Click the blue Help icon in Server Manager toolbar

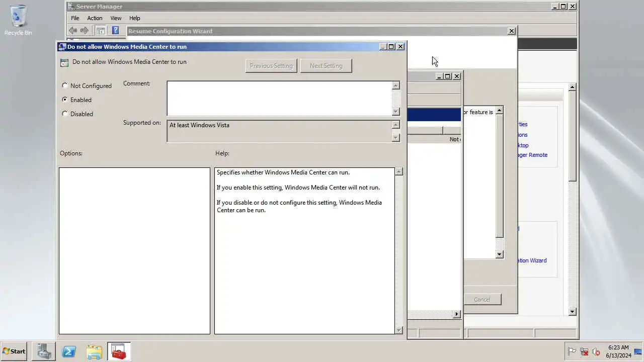tap(115, 31)
